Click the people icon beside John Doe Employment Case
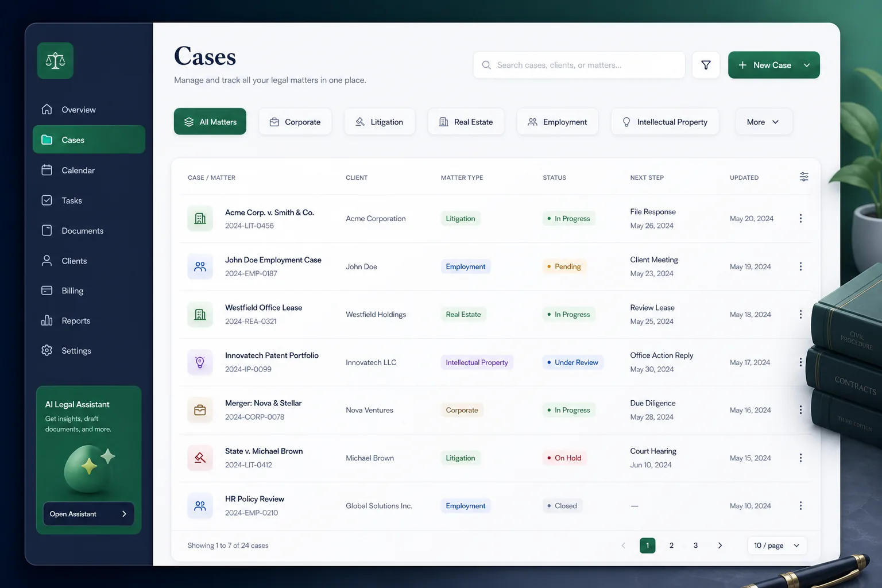882x588 pixels. click(200, 266)
